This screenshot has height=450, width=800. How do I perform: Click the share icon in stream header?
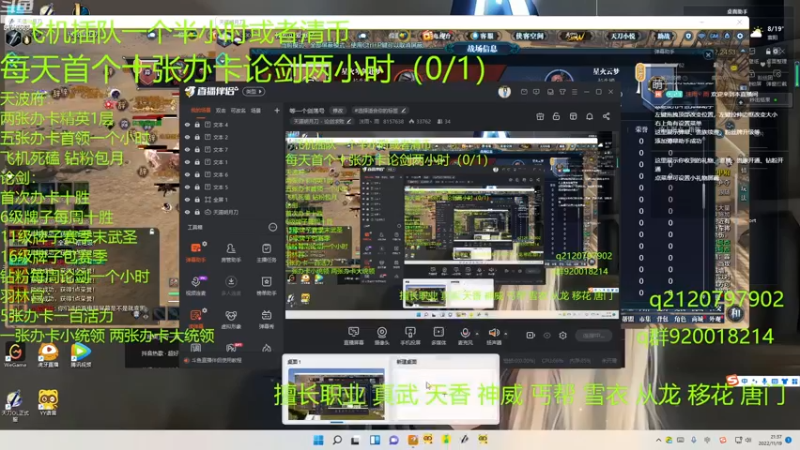pos(606,116)
